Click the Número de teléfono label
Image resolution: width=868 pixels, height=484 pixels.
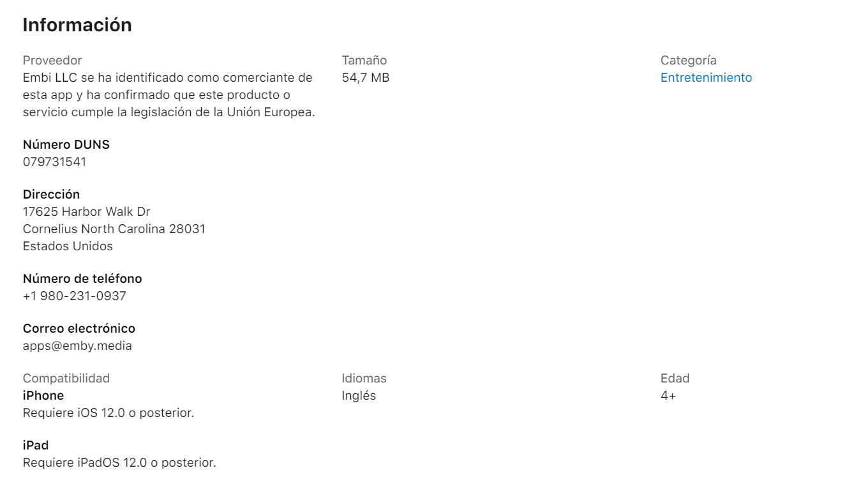(x=82, y=278)
